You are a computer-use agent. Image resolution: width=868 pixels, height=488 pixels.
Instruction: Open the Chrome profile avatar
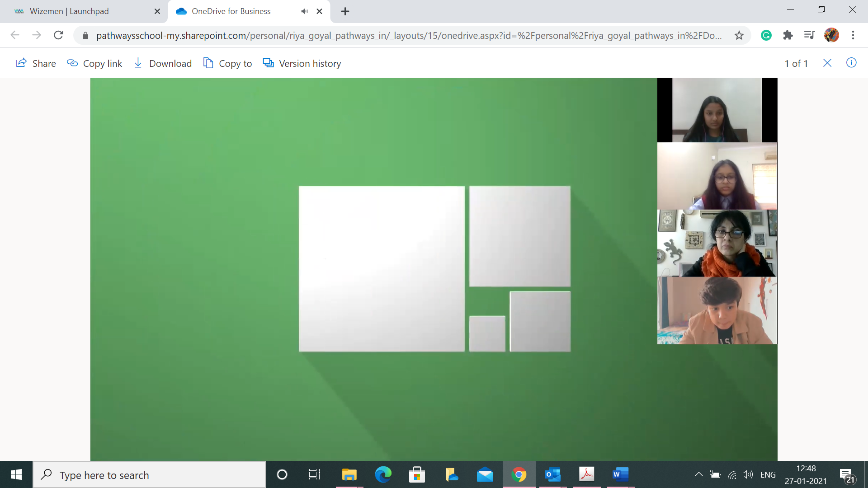click(831, 35)
